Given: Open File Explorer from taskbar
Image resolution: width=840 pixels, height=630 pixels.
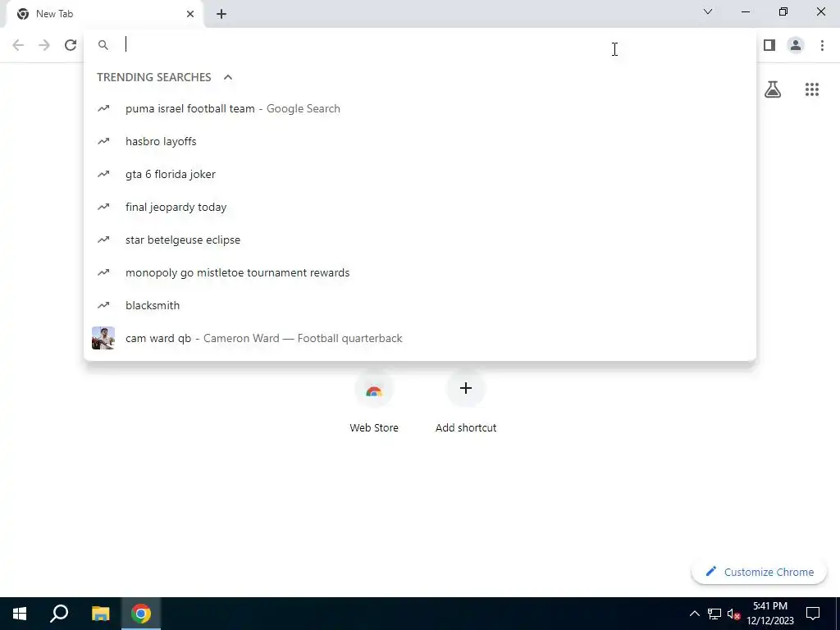Looking at the screenshot, I should [x=100, y=614].
